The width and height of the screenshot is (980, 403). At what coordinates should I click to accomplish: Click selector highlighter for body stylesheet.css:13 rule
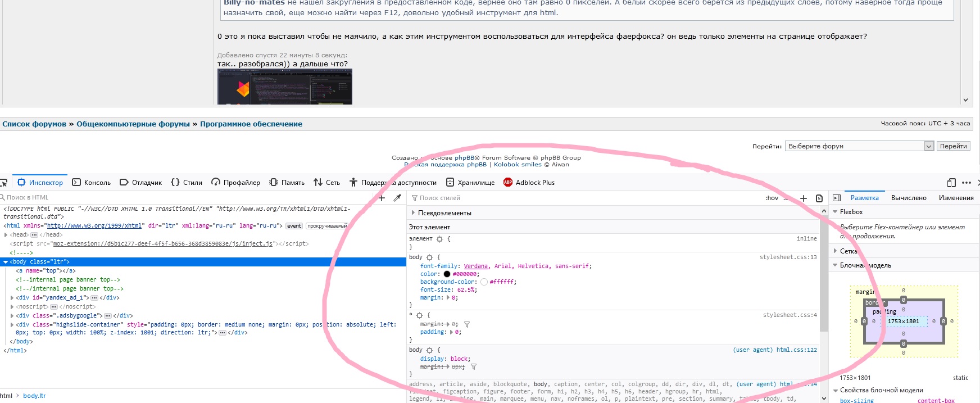[x=430, y=257]
